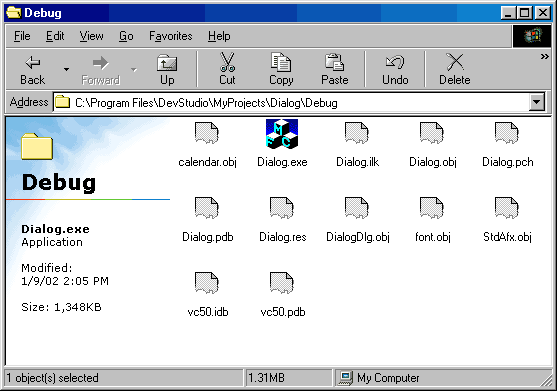Select the Dialog.pdb file icon
The image size is (557, 391).
[207, 208]
